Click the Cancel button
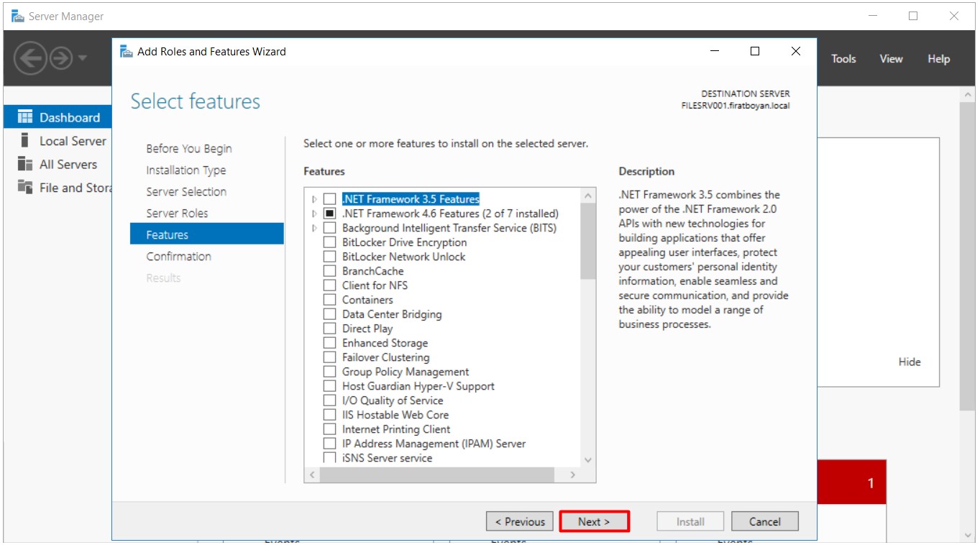 [x=765, y=522]
